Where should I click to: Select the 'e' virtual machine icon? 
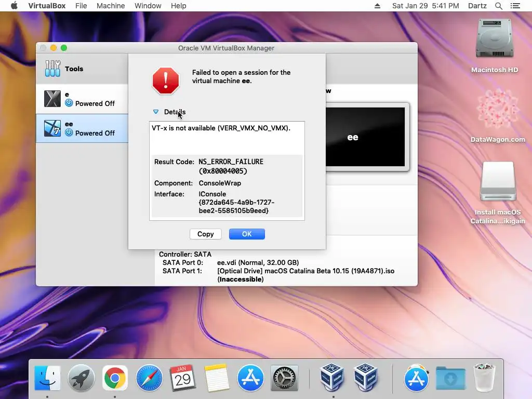(52, 99)
